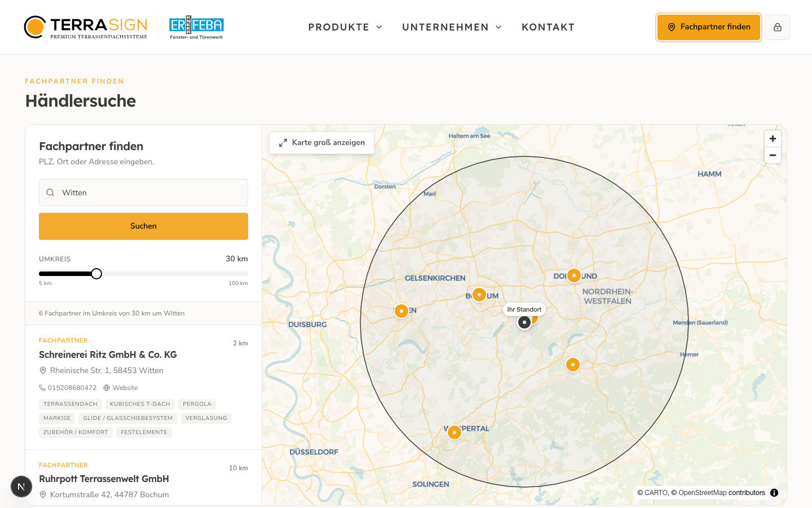Image resolution: width=812 pixels, height=508 pixels.
Task: Focus the Witten location search field
Action: 143,192
